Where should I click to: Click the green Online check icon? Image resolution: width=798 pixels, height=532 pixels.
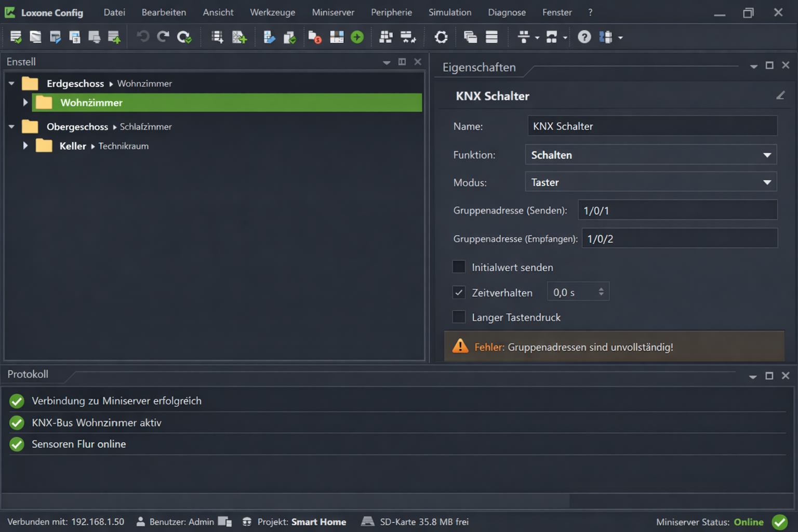click(x=780, y=522)
